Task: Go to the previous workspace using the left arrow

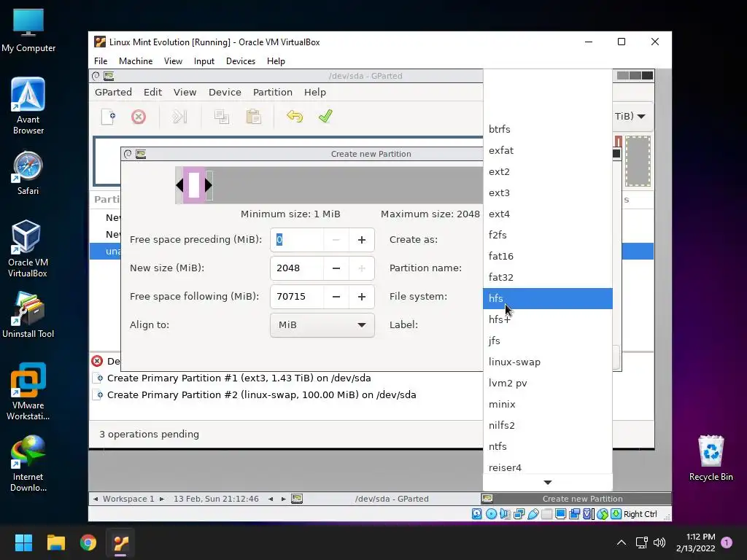Action: (x=96, y=499)
